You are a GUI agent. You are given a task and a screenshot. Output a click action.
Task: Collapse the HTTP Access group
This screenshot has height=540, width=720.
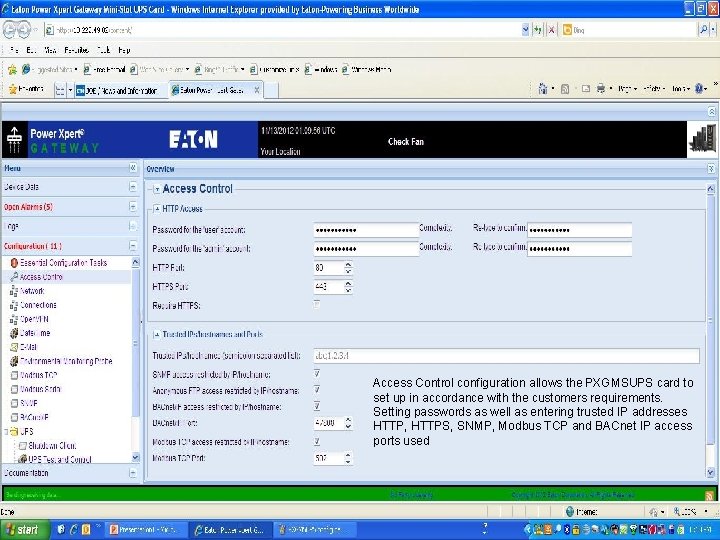[157, 209]
